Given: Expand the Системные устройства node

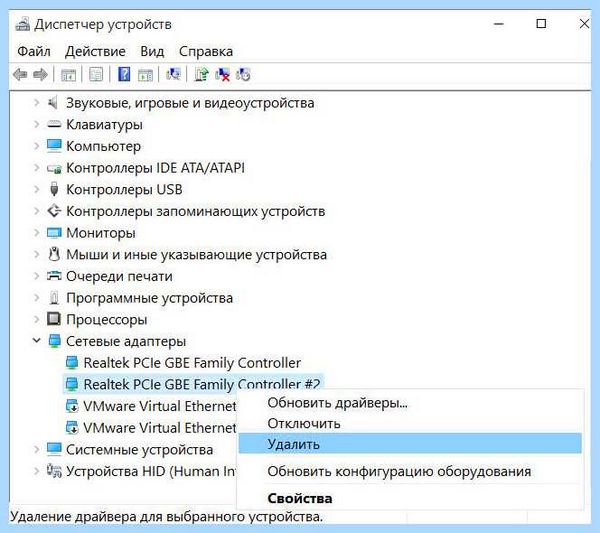Looking at the screenshot, I should coord(36,449).
